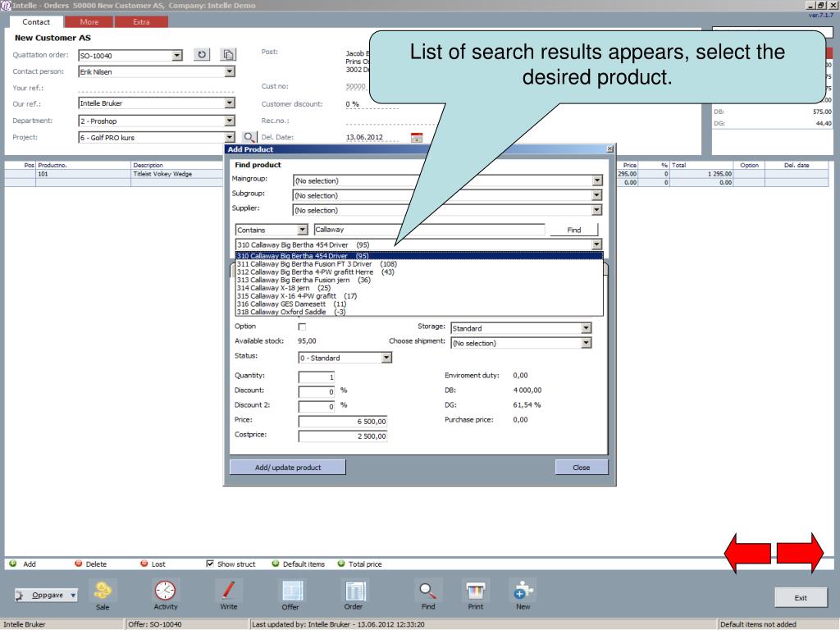Click the Write pencil icon

pos(228,591)
